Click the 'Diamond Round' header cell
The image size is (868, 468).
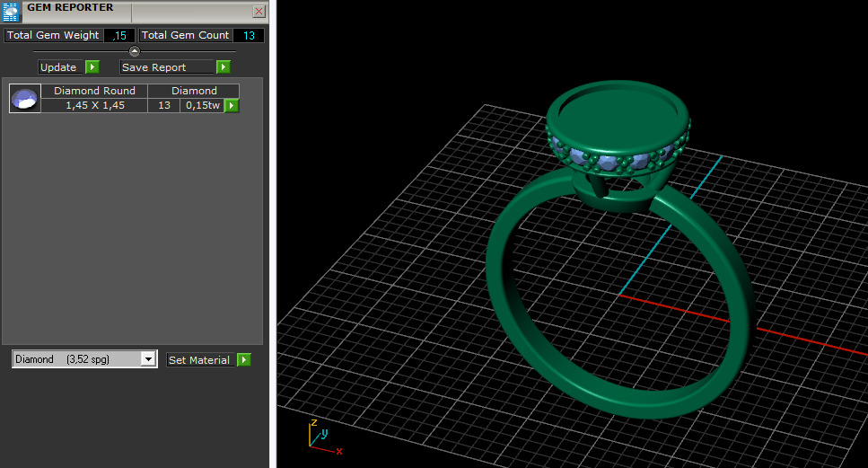[x=94, y=91]
